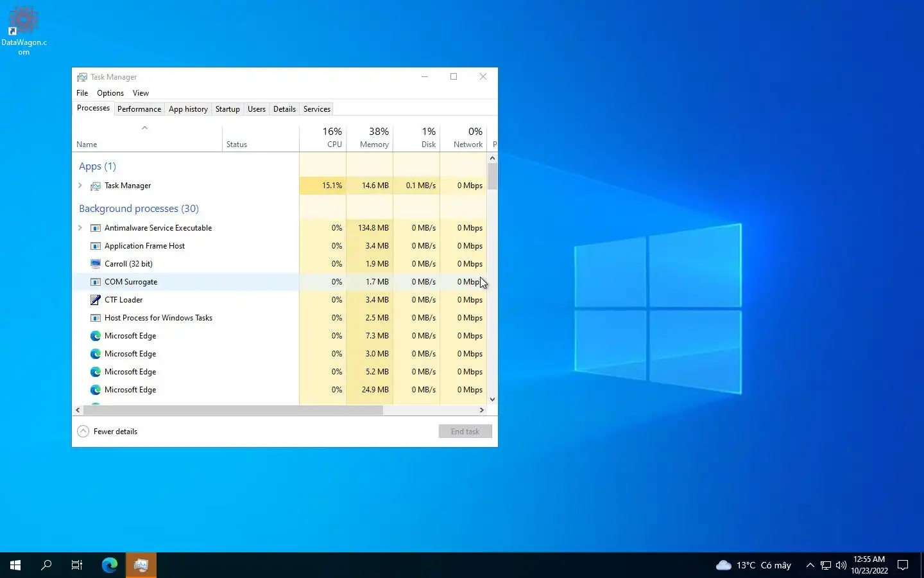
Task: Select the "Application Frame Host" row name
Action: 144,246
